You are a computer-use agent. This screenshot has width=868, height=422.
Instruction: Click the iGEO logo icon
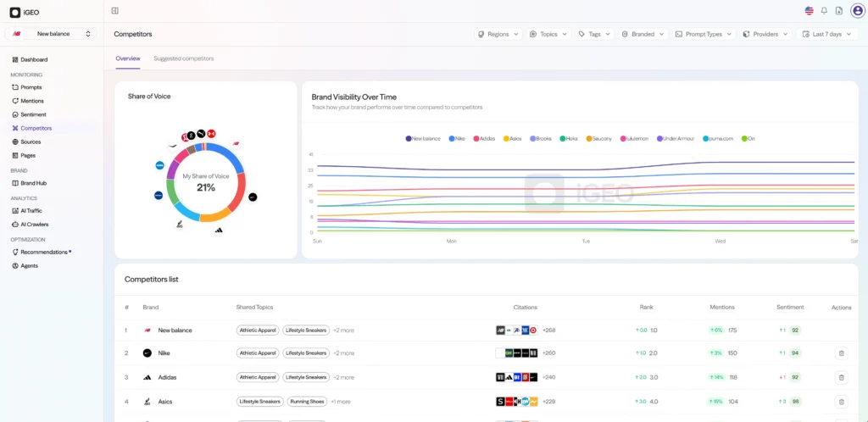point(15,12)
